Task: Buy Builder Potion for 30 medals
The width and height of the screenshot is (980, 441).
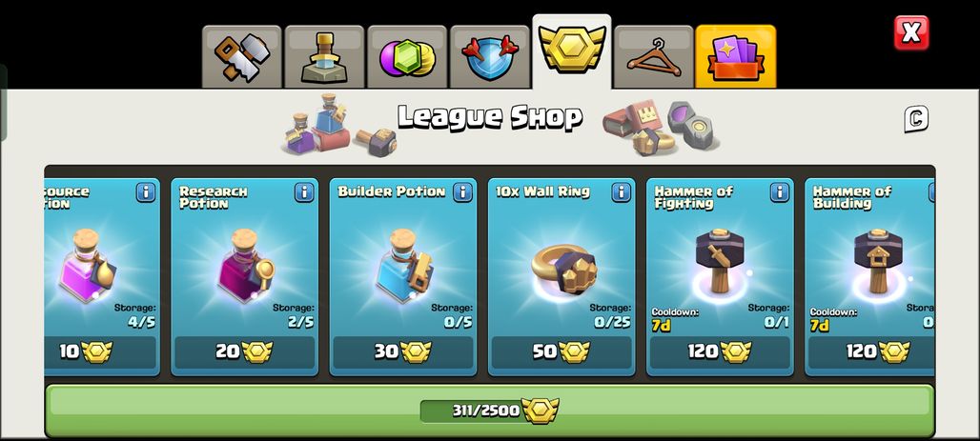Action: point(403,352)
